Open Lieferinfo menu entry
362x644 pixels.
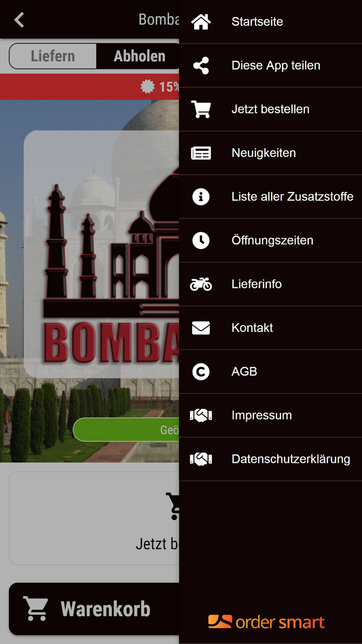[270, 284]
